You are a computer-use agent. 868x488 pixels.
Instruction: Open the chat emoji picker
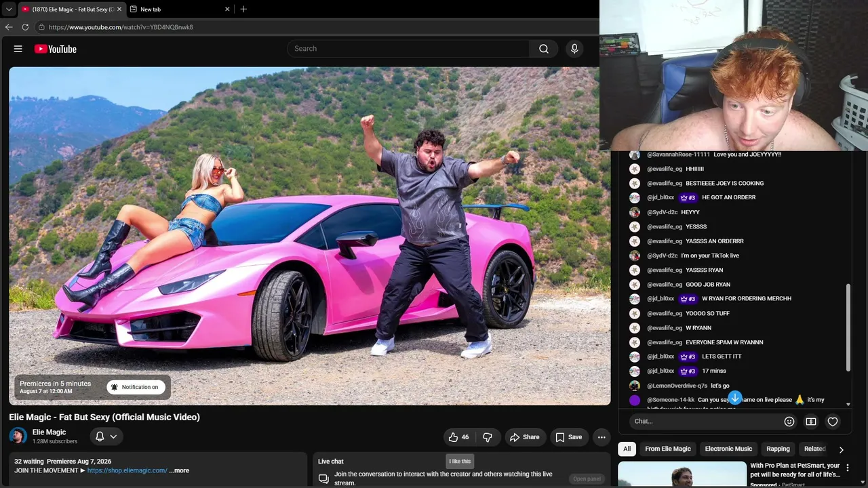[x=789, y=422]
